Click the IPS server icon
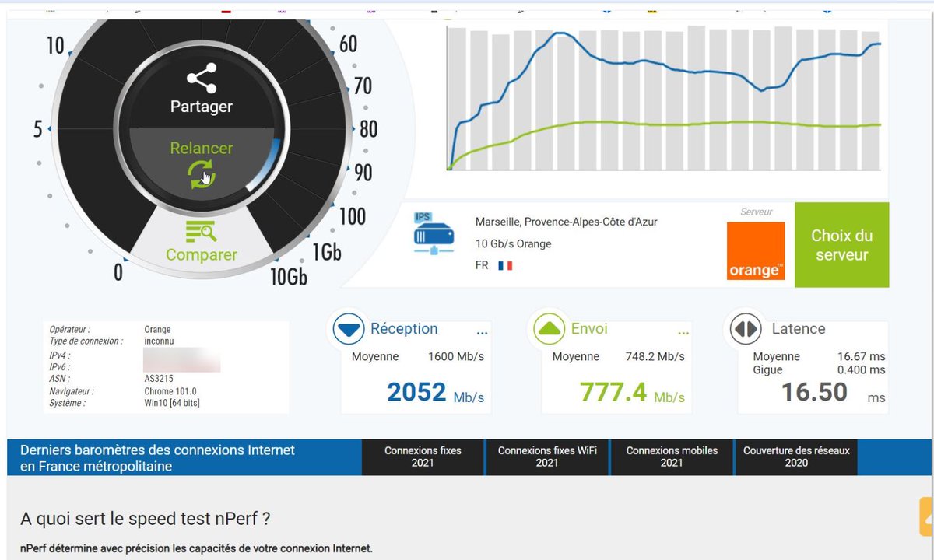This screenshot has width=934, height=560. [x=434, y=233]
